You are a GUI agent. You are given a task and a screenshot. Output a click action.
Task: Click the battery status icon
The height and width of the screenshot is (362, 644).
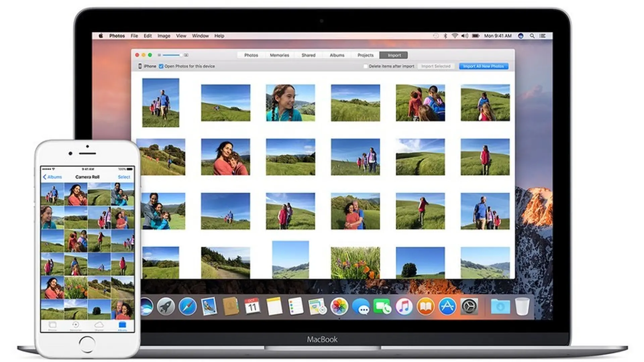(476, 36)
